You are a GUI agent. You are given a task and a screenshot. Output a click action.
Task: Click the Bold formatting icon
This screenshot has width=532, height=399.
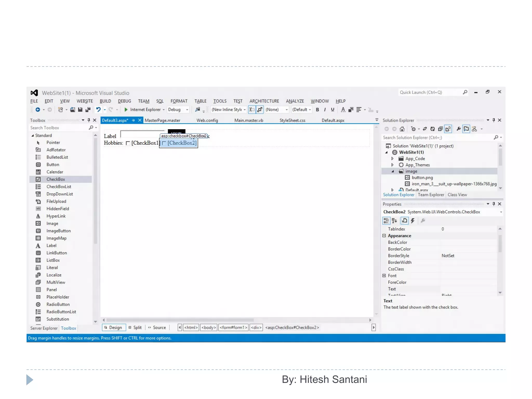[x=317, y=110]
